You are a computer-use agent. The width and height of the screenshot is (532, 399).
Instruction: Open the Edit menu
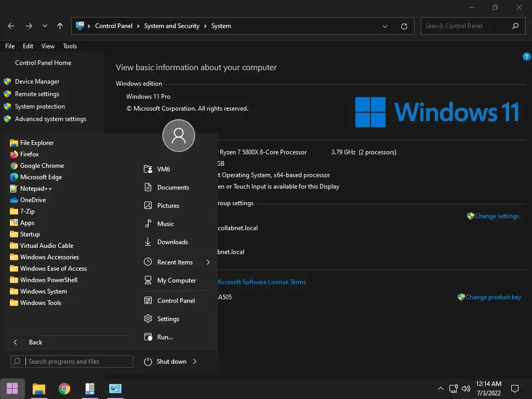click(28, 46)
